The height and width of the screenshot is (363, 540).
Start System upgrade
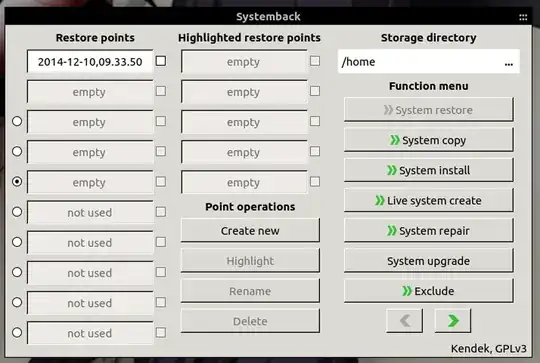(428, 261)
